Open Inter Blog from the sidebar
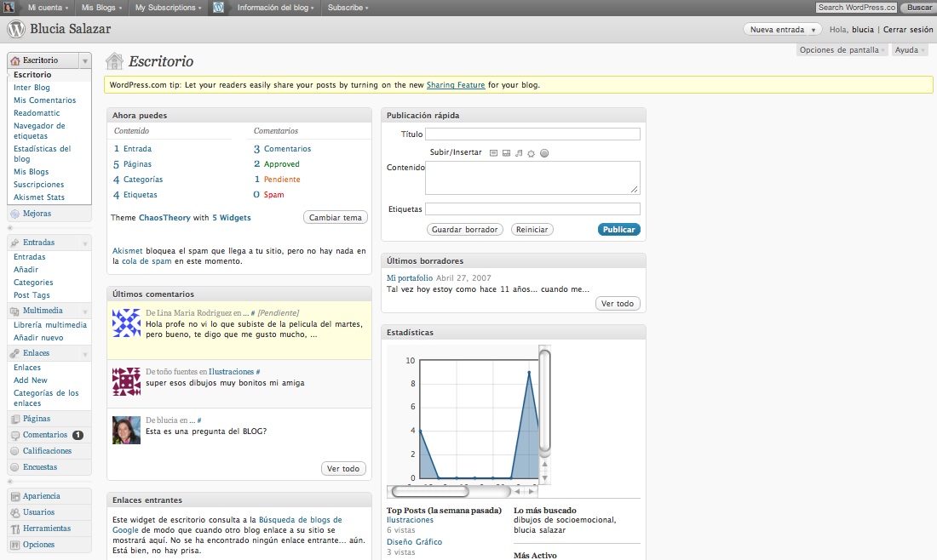937x560 pixels. (x=32, y=88)
